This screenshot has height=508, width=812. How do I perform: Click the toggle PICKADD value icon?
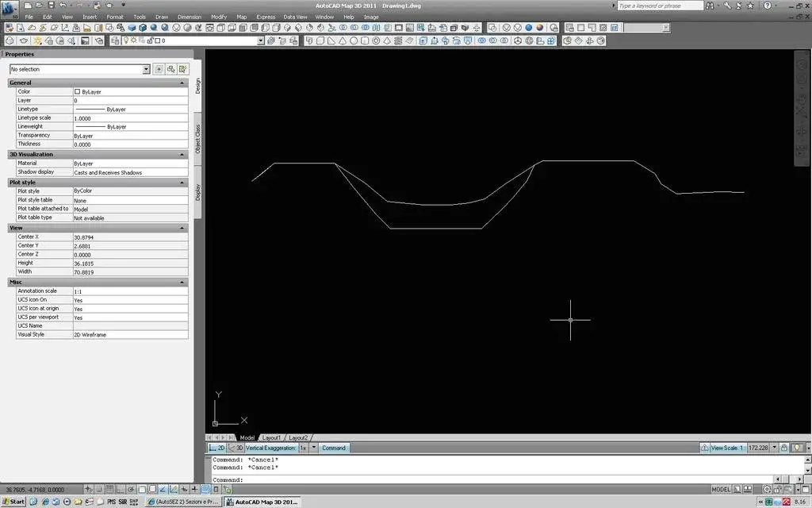coord(159,69)
